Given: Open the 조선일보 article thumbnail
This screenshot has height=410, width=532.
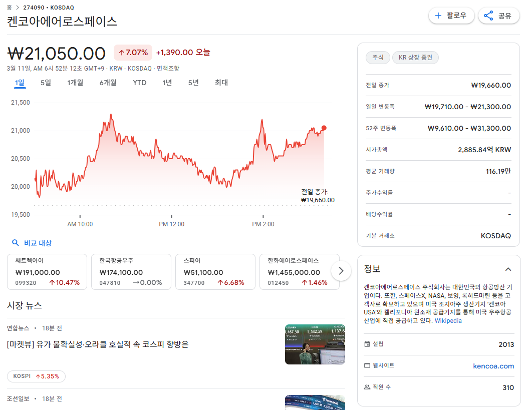Looking at the screenshot, I should (315, 402).
